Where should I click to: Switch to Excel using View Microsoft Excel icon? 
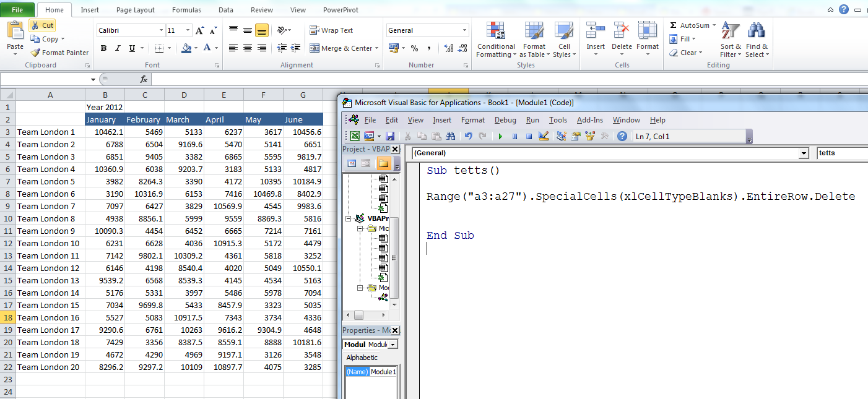tap(355, 137)
